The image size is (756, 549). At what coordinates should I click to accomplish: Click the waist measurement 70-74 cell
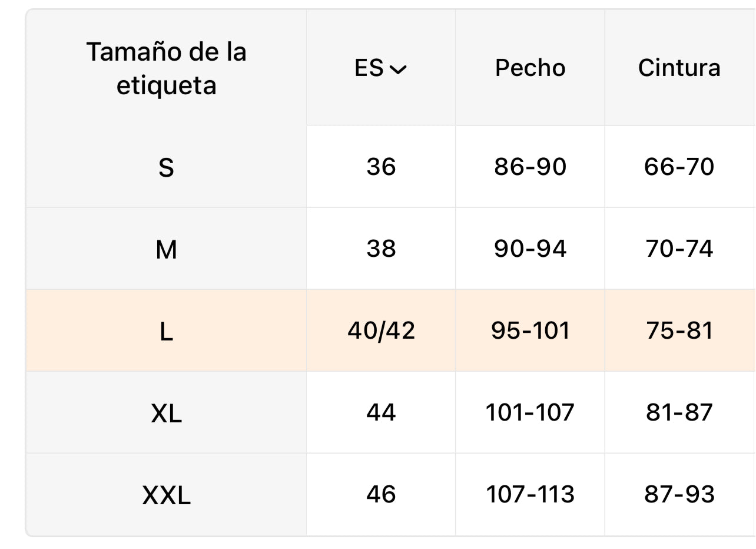pyautogui.click(x=679, y=249)
